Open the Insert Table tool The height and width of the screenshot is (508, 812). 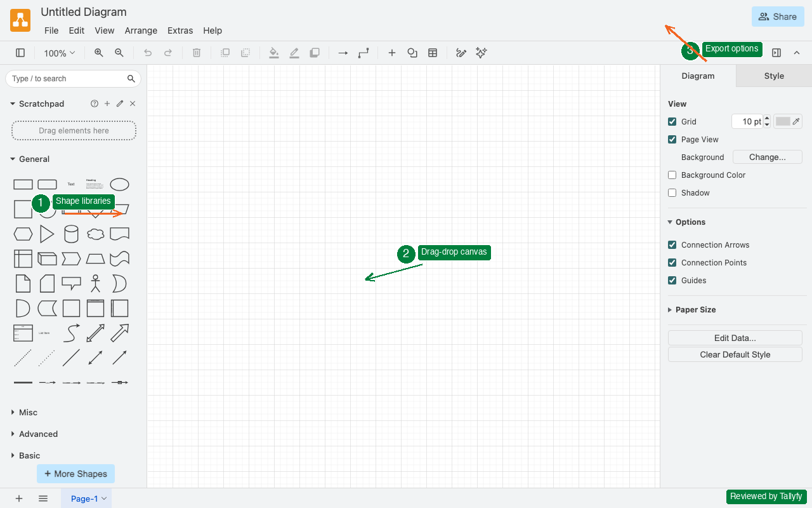[433, 53]
